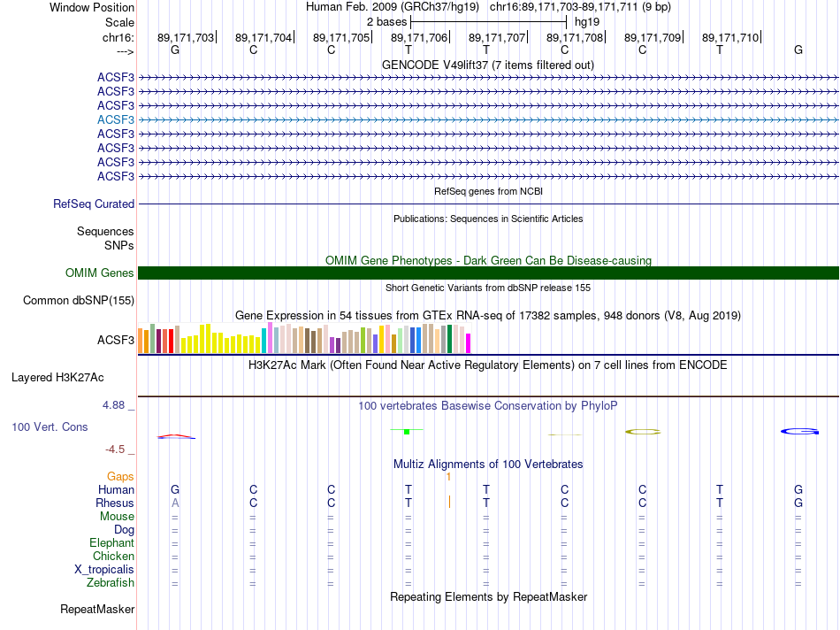Screen dimensions: 840x630
Task: Click the RefSeq Curated gene line
Action: [488, 204]
